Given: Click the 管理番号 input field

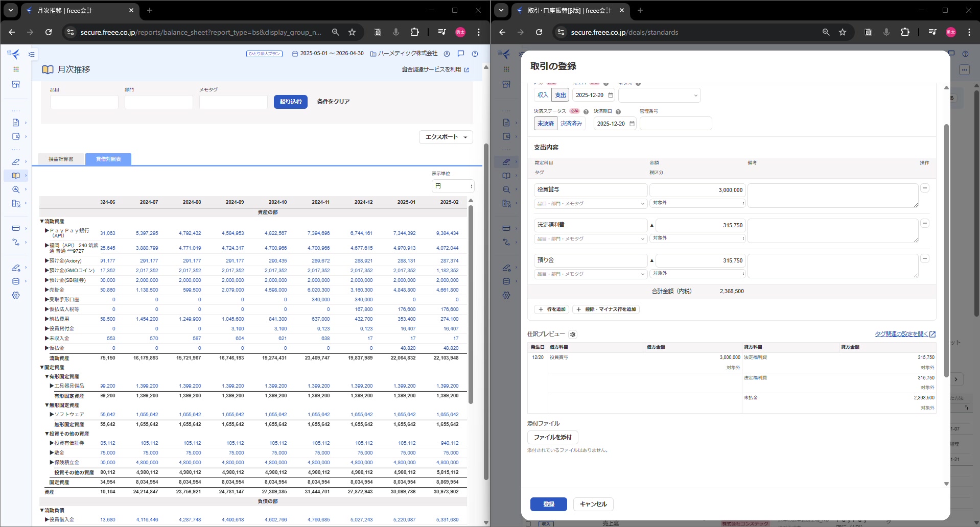Looking at the screenshot, I should tap(675, 124).
